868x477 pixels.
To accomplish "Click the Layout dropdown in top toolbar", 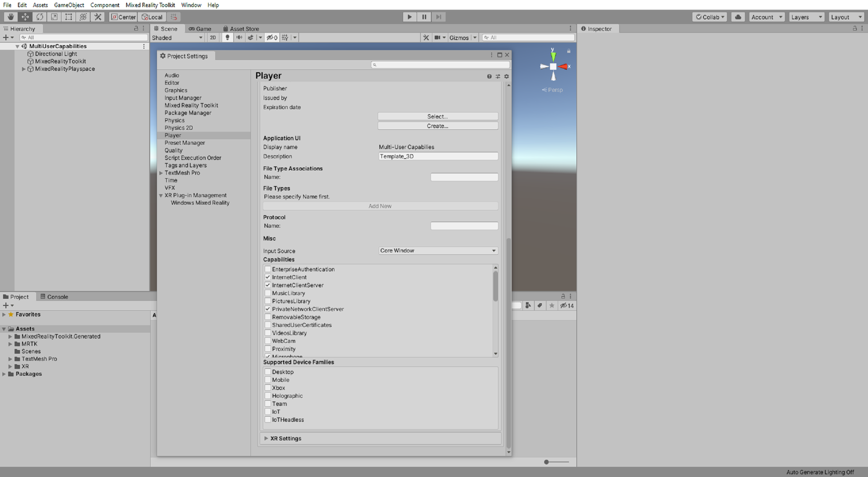I will tap(845, 17).
